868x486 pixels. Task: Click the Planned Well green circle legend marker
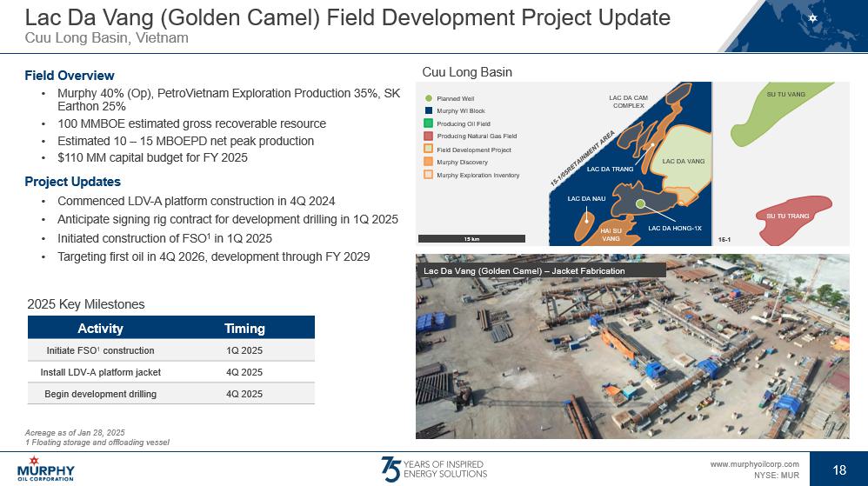(429, 98)
